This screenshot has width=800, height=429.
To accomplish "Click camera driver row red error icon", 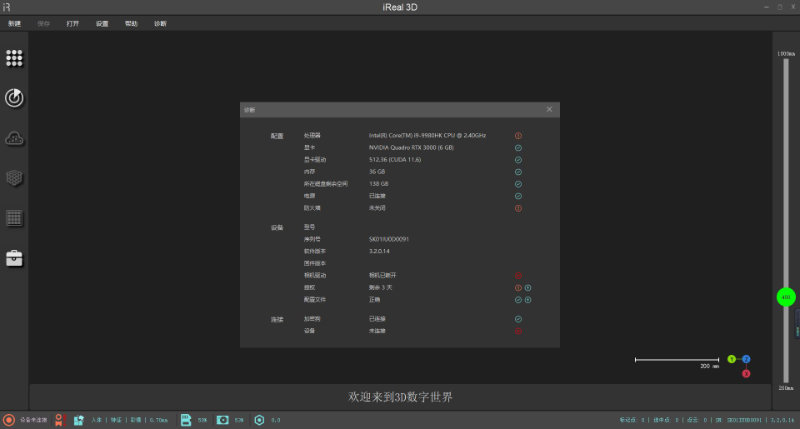I will point(518,275).
